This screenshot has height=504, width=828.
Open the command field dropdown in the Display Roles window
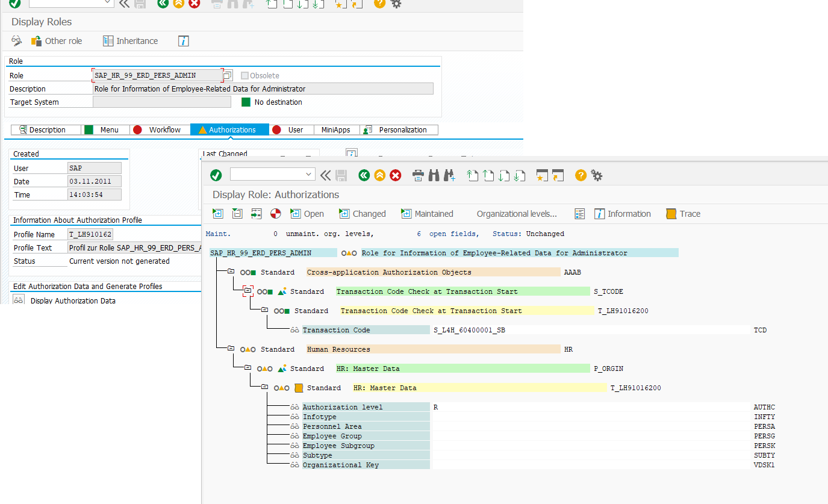(x=108, y=2)
